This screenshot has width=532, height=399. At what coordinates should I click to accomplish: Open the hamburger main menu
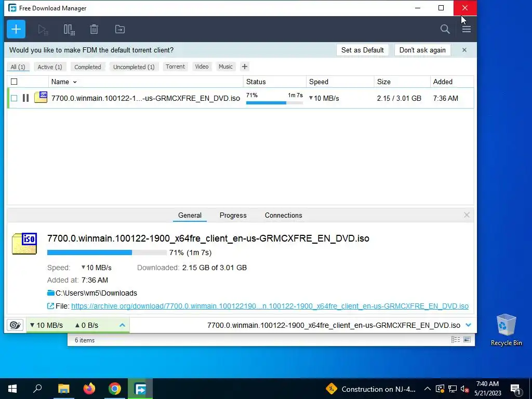coord(466,29)
